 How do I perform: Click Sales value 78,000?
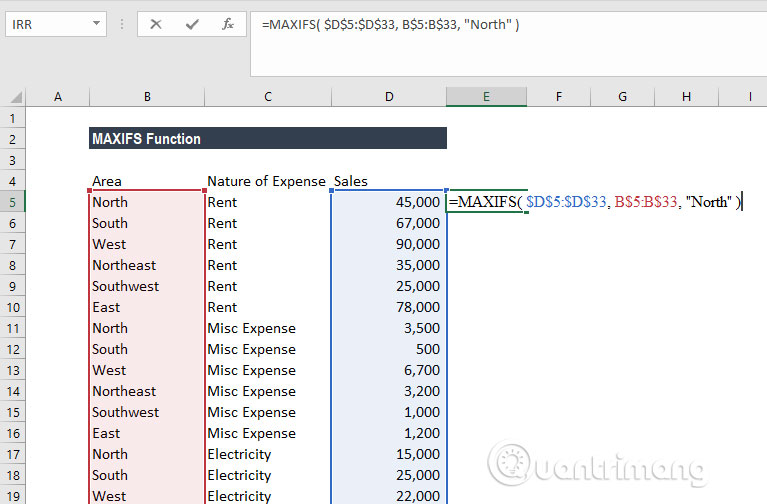pyautogui.click(x=418, y=307)
